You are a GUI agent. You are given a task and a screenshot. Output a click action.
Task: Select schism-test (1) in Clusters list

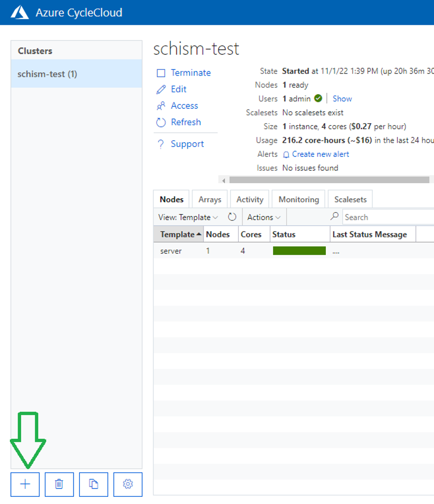pyautogui.click(x=77, y=74)
